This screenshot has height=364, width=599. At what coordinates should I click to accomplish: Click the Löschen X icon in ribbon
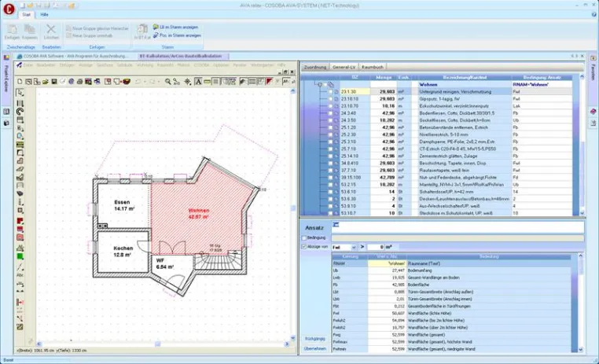(x=51, y=29)
